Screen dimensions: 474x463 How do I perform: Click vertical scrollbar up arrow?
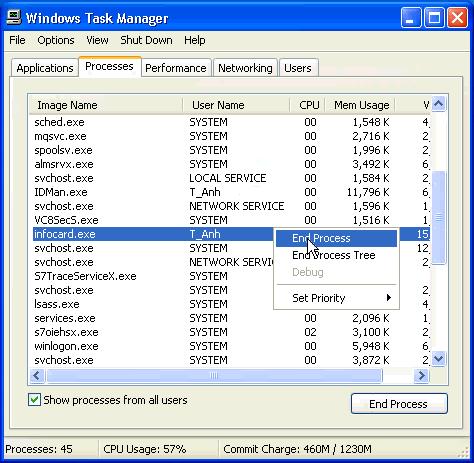439,104
